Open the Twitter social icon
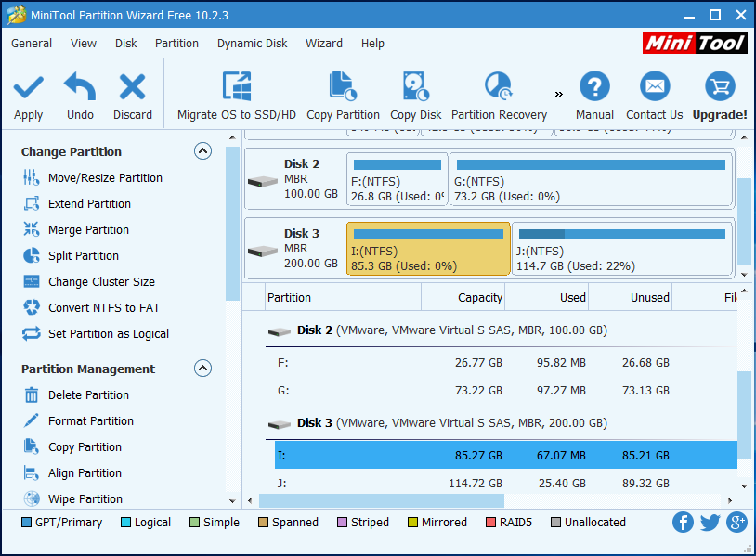The image size is (756, 556). click(x=710, y=523)
